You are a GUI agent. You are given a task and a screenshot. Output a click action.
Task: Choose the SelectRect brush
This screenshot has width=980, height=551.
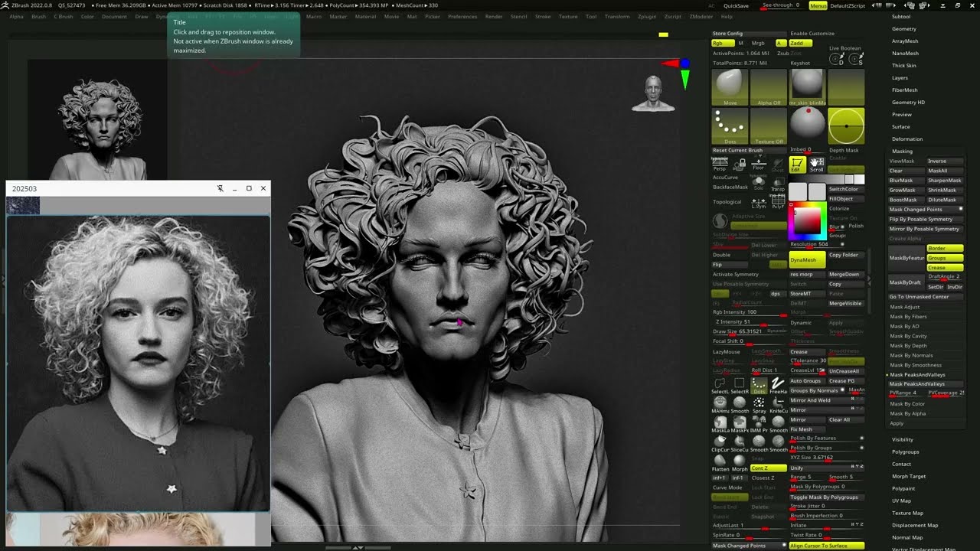[739, 386]
